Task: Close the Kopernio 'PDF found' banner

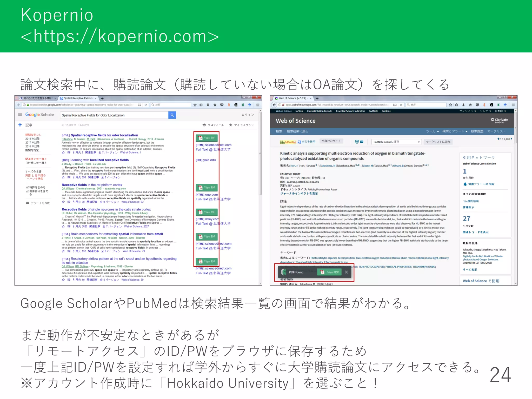Action: 346,272
